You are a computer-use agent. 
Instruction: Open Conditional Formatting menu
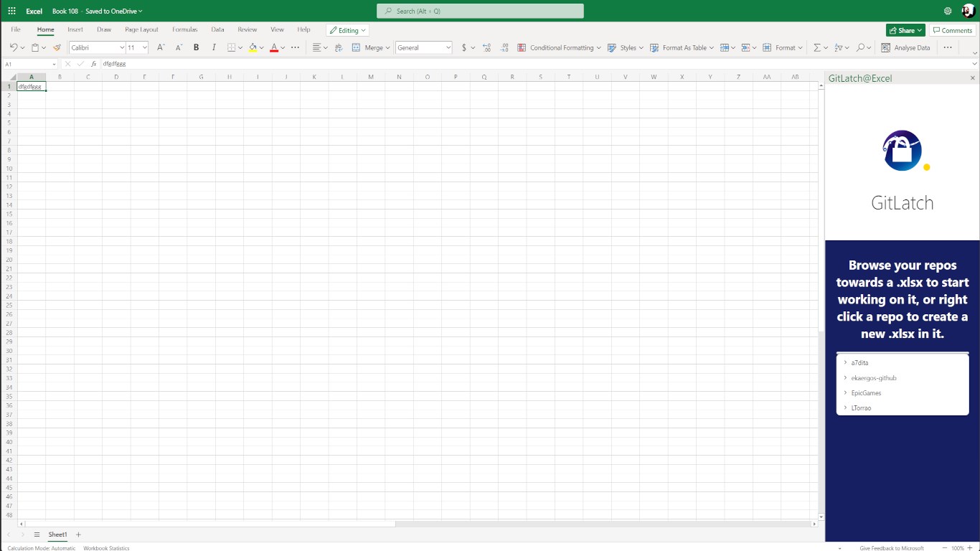point(560,47)
